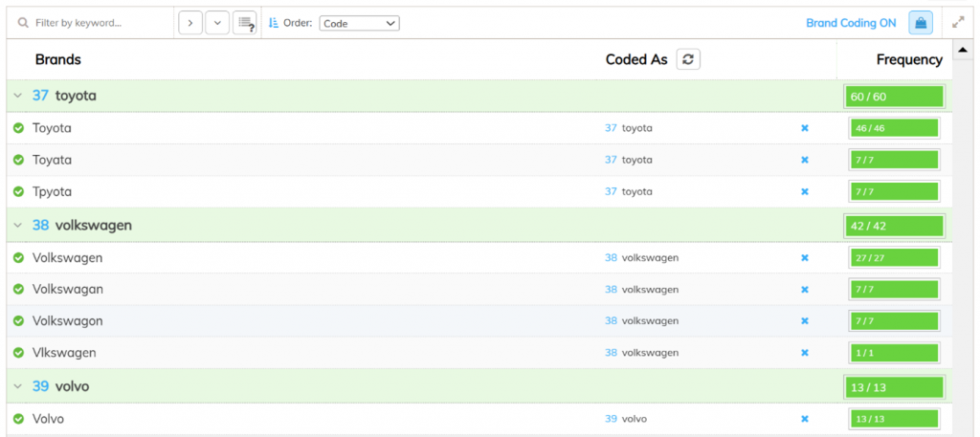Click the collapse-down arrow toolbar button
The height and width of the screenshot is (437, 980).
pos(217,23)
